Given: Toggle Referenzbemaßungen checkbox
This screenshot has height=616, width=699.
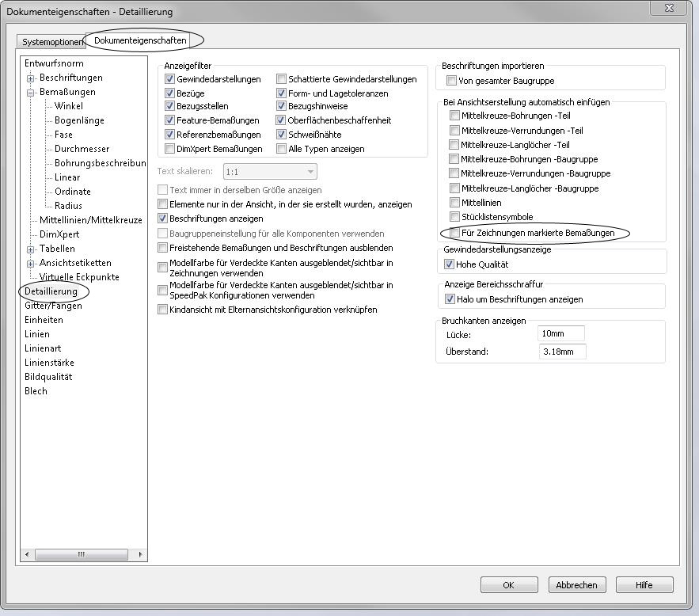Looking at the screenshot, I should click(169, 135).
